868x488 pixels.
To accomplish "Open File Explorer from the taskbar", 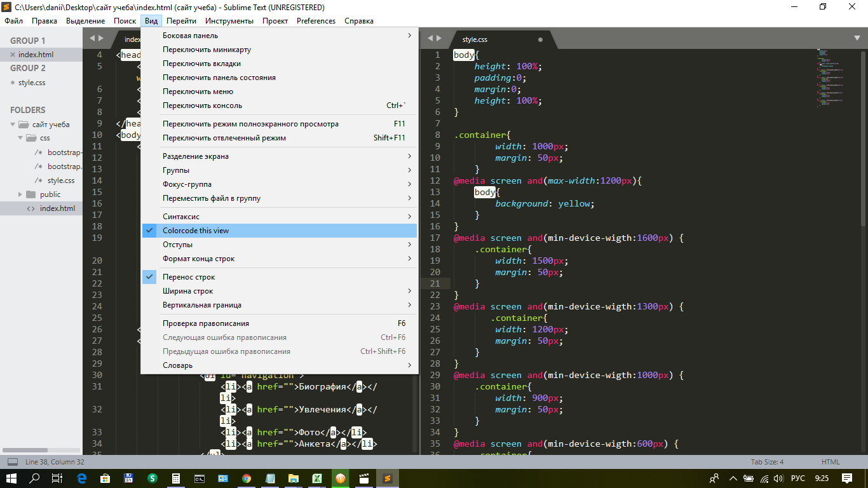I will point(293,478).
